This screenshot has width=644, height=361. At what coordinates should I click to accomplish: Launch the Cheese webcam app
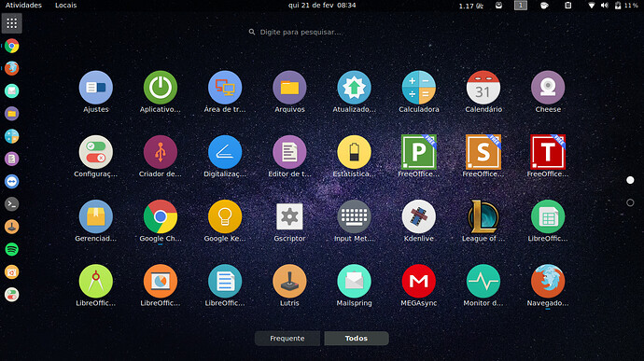coord(548,88)
